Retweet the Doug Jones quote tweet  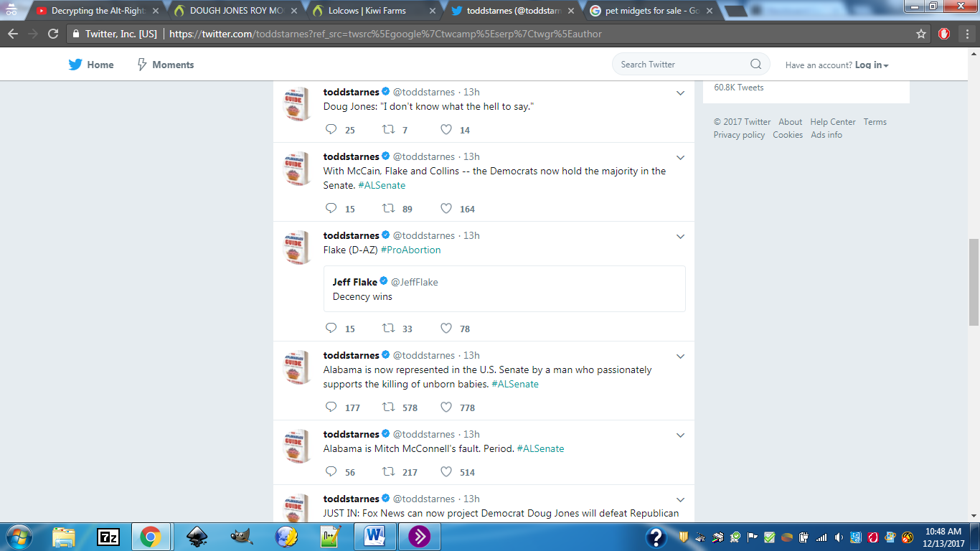pyautogui.click(x=388, y=130)
